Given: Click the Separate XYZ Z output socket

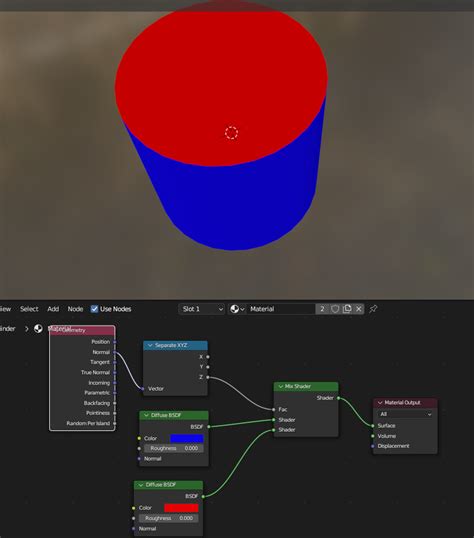Looking at the screenshot, I should tap(208, 377).
